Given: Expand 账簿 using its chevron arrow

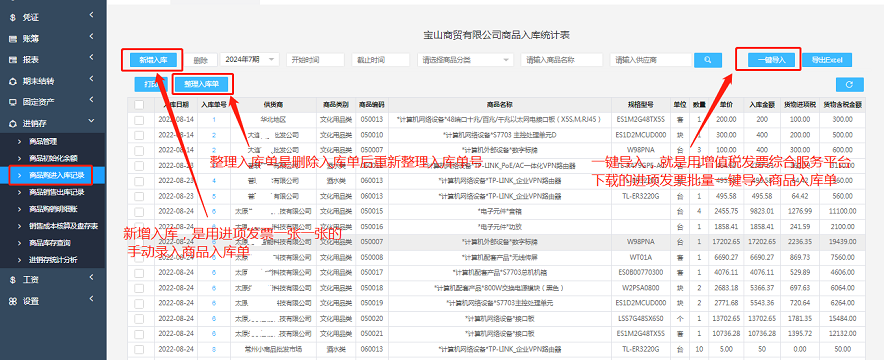Looking at the screenshot, I should (x=91, y=38).
